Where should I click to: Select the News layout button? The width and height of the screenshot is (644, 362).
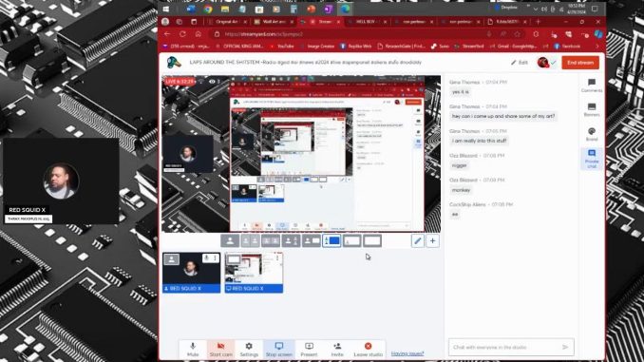311,240
